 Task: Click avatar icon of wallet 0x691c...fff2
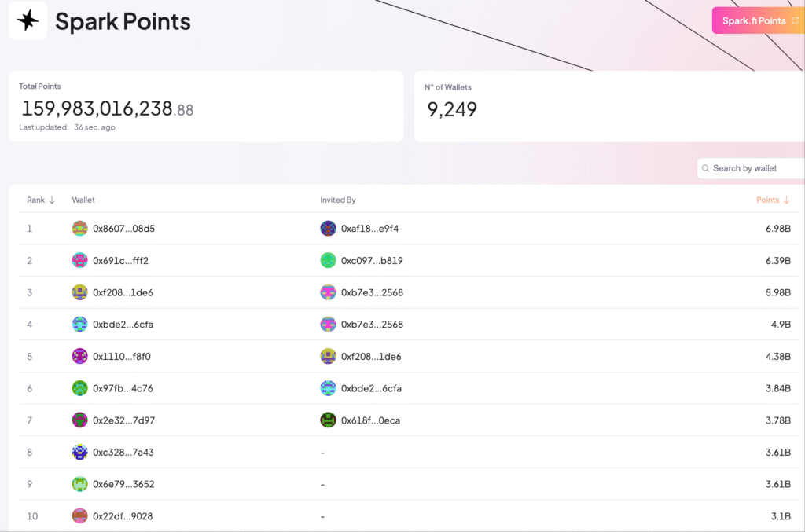pyautogui.click(x=79, y=261)
